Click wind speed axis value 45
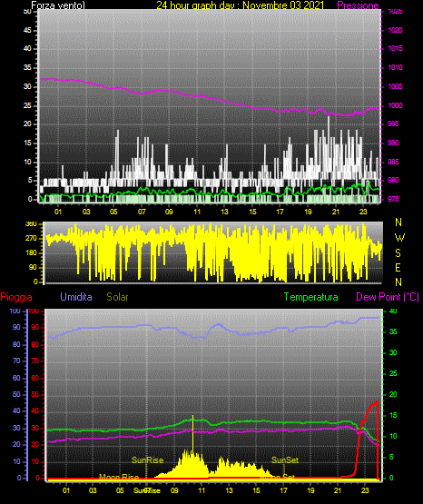423x504 pixels. point(27,30)
